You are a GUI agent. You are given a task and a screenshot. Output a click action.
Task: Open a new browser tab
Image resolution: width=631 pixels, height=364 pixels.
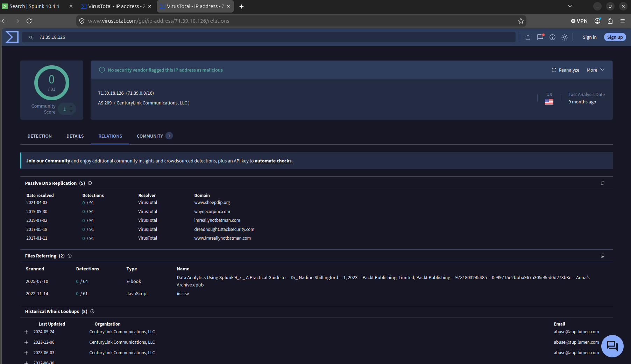coord(241,6)
